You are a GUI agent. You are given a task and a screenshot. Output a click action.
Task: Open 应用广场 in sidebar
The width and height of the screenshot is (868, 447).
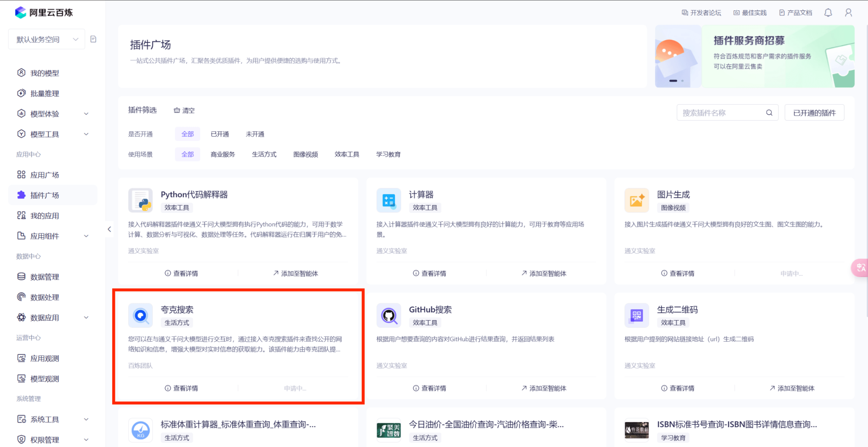click(x=53, y=175)
